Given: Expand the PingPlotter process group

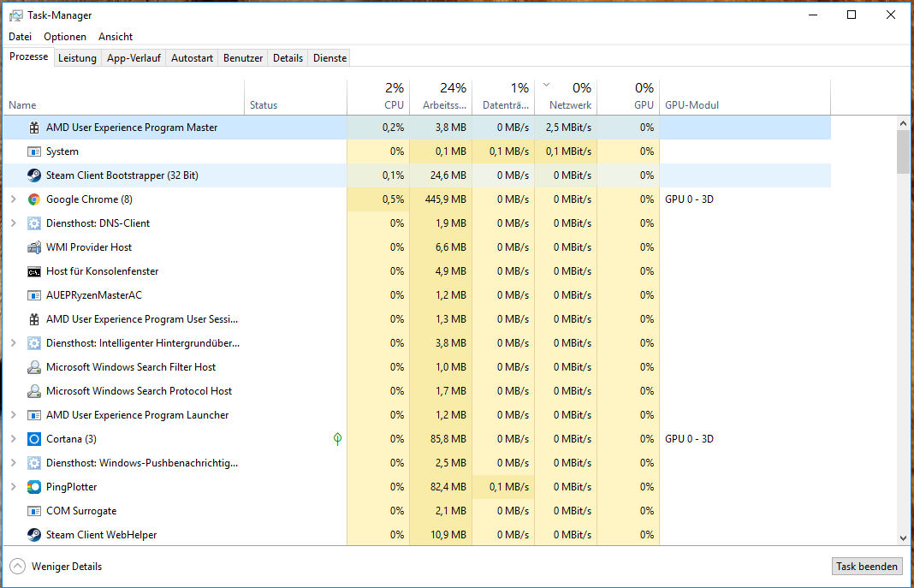Looking at the screenshot, I should click(x=14, y=487).
